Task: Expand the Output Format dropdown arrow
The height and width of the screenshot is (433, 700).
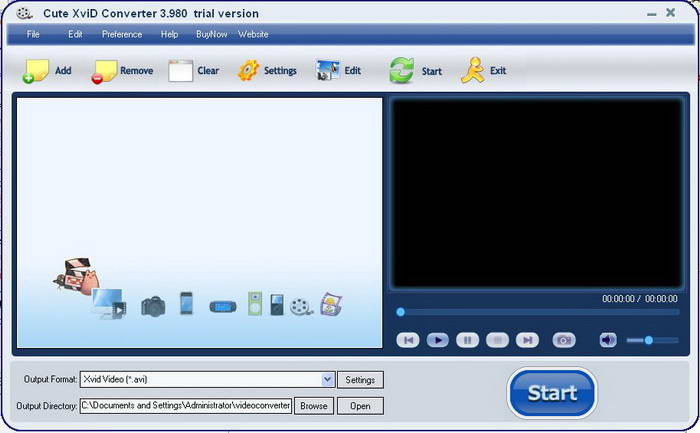Action: tap(327, 379)
